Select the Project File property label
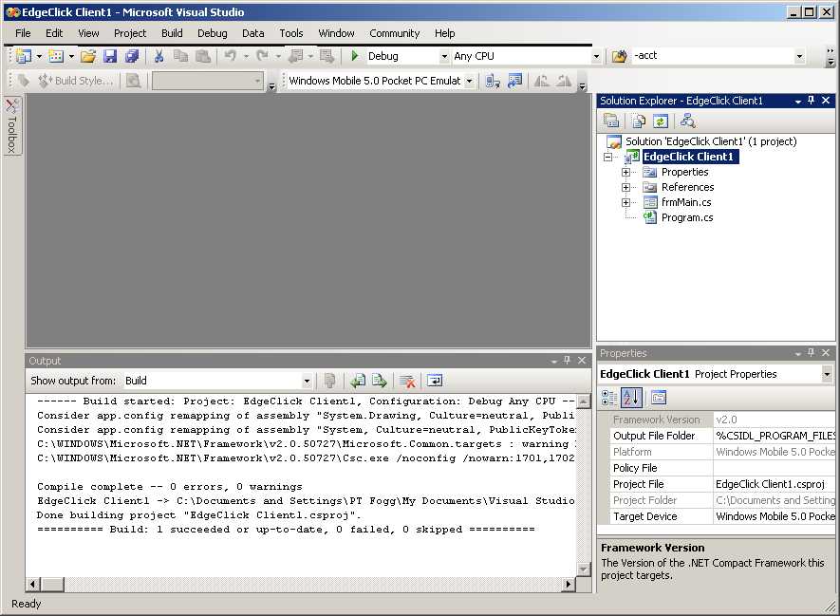 (x=638, y=484)
